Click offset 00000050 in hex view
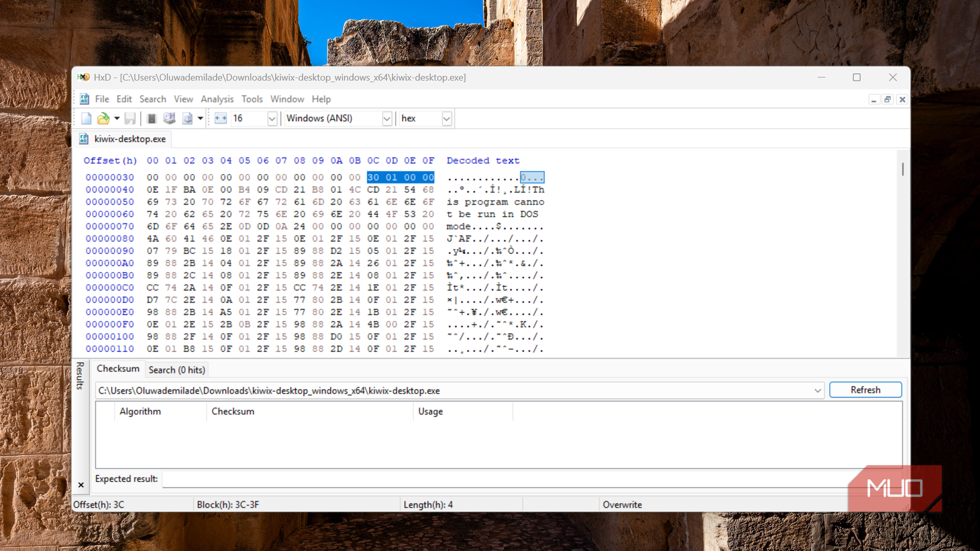980x551 pixels. pyautogui.click(x=110, y=202)
